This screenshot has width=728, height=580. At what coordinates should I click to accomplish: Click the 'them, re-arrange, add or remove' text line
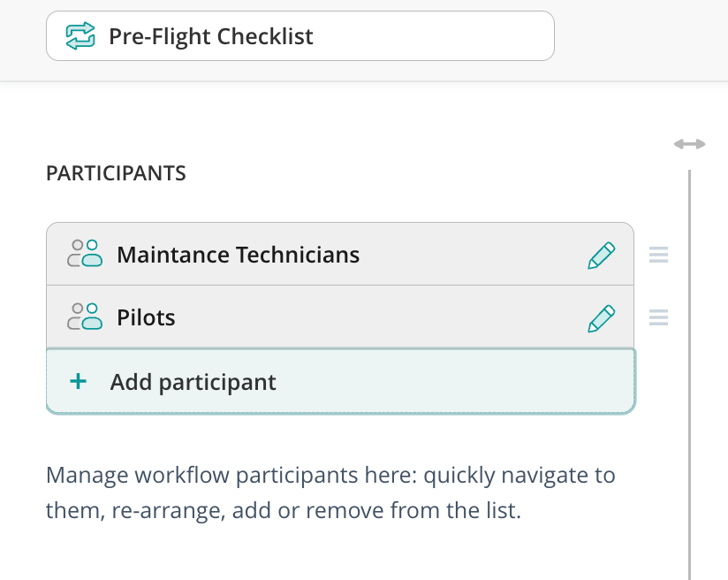(x=284, y=511)
